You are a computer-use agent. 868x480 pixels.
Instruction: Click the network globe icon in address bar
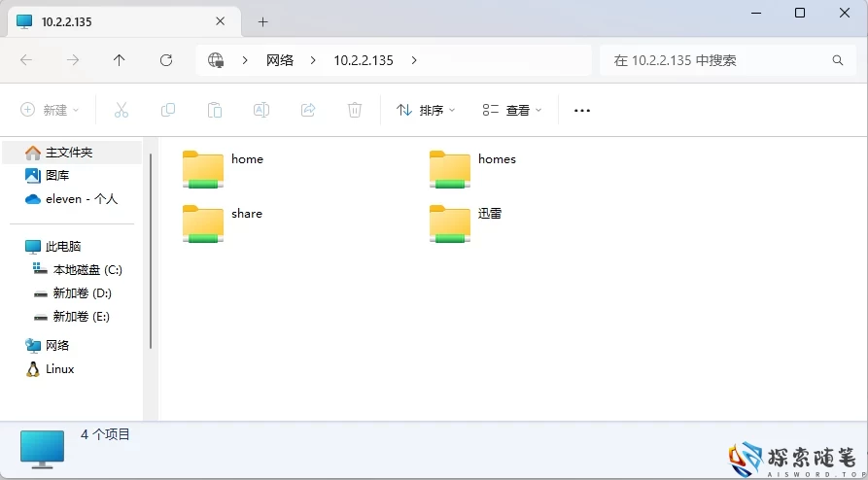click(216, 60)
